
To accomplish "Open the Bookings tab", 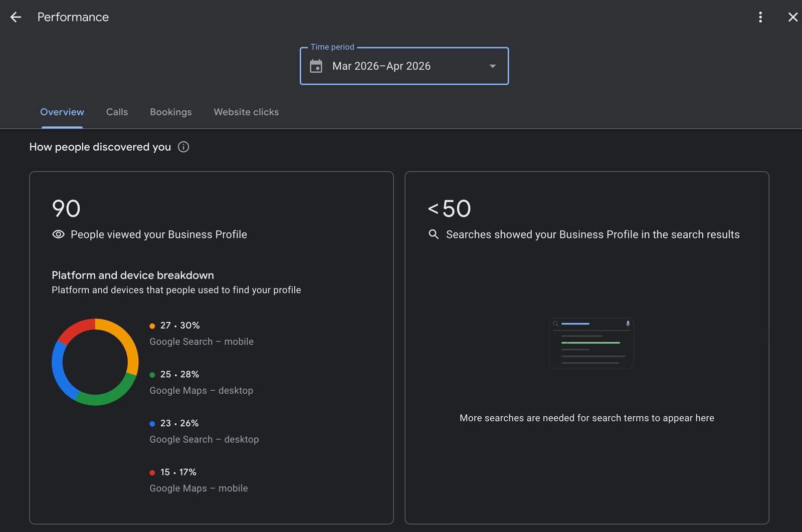I will click(170, 112).
